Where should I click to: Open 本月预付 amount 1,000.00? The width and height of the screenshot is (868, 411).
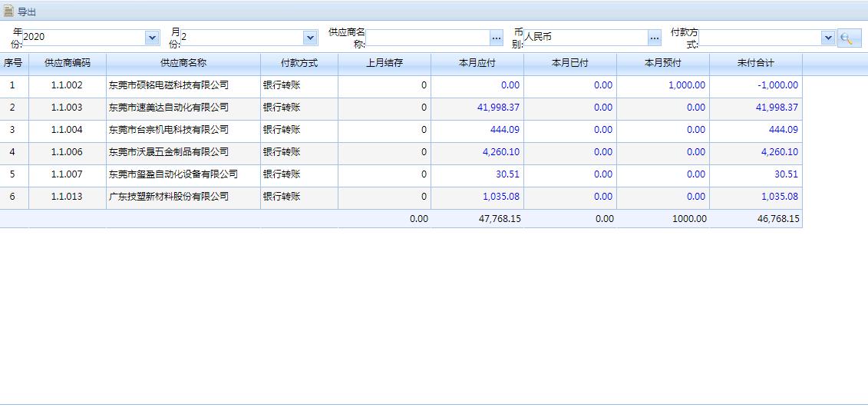(687, 85)
